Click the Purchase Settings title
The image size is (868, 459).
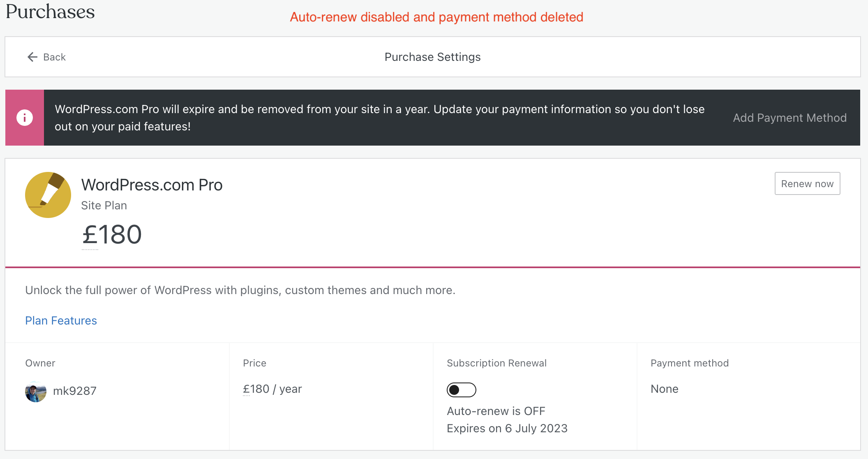point(432,57)
